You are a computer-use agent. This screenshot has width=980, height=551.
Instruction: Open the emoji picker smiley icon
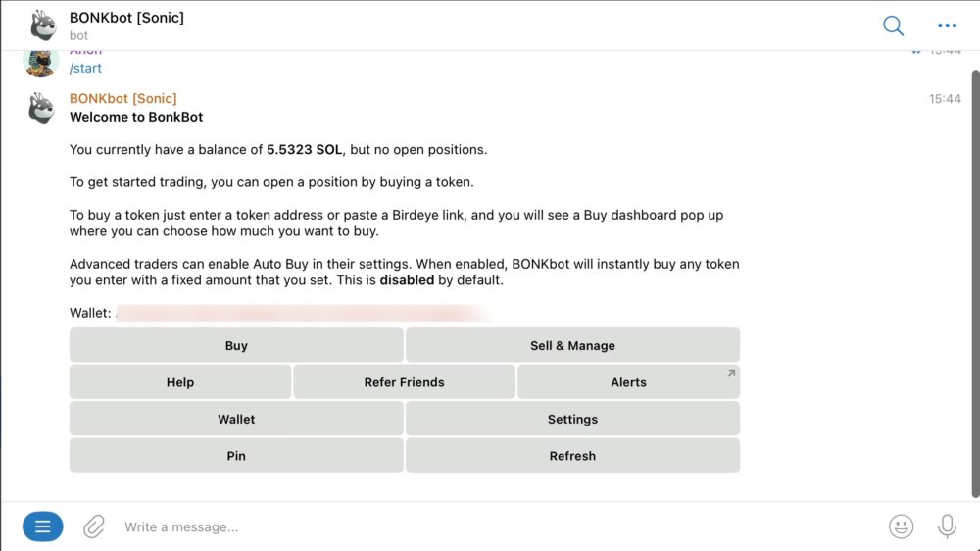(x=901, y=526)
